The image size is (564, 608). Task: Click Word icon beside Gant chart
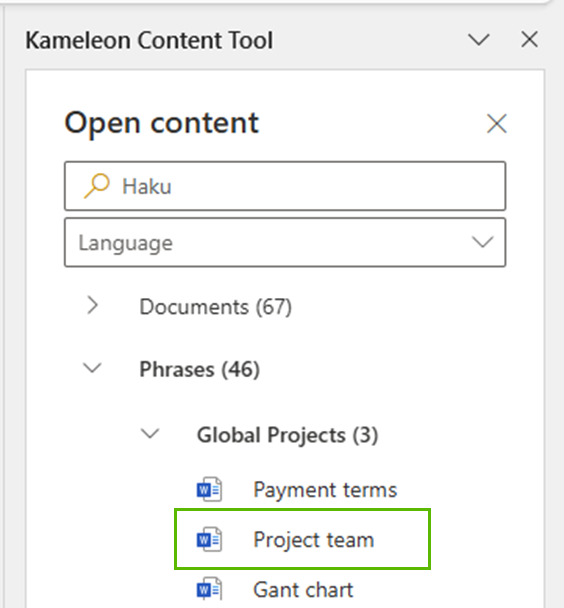click(209, 589)
